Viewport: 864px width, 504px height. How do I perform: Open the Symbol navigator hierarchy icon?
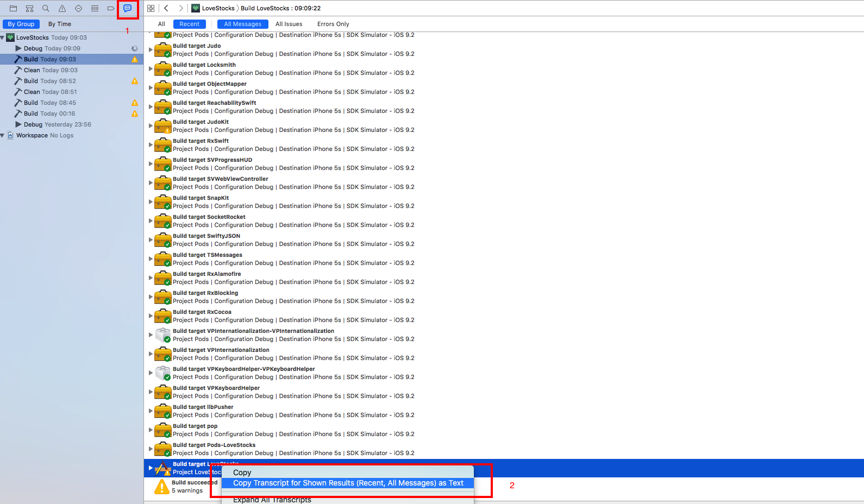[x=29, y=8]
